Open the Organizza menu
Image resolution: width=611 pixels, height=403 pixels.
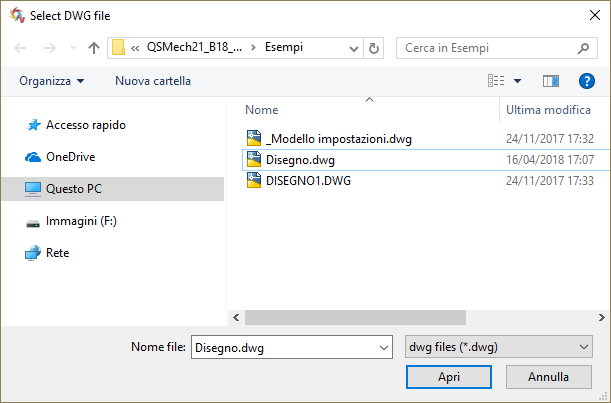(51, 81)
